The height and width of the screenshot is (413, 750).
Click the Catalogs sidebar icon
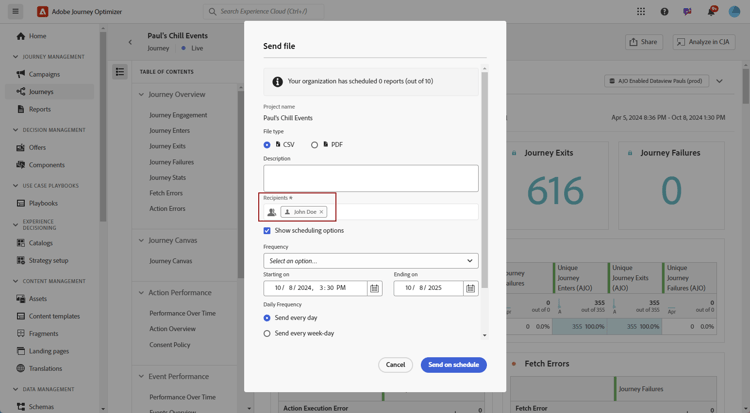tap(21, 243)
